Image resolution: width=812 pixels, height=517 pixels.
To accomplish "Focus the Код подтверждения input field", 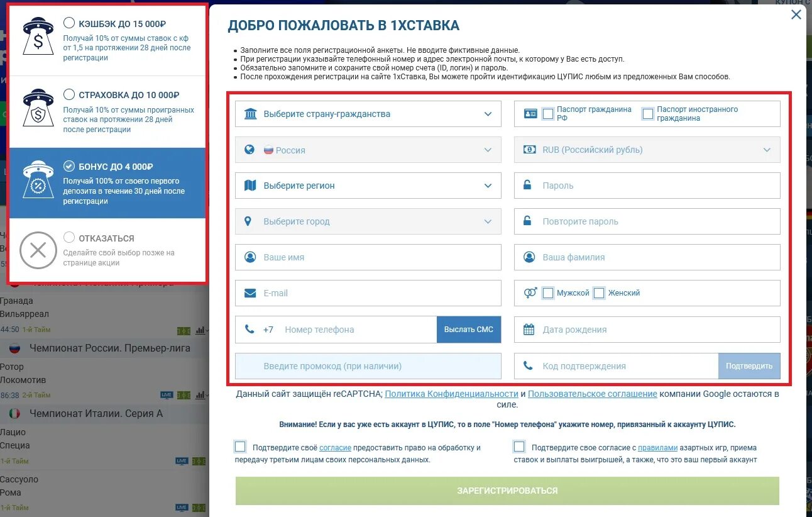I will 617,366.
